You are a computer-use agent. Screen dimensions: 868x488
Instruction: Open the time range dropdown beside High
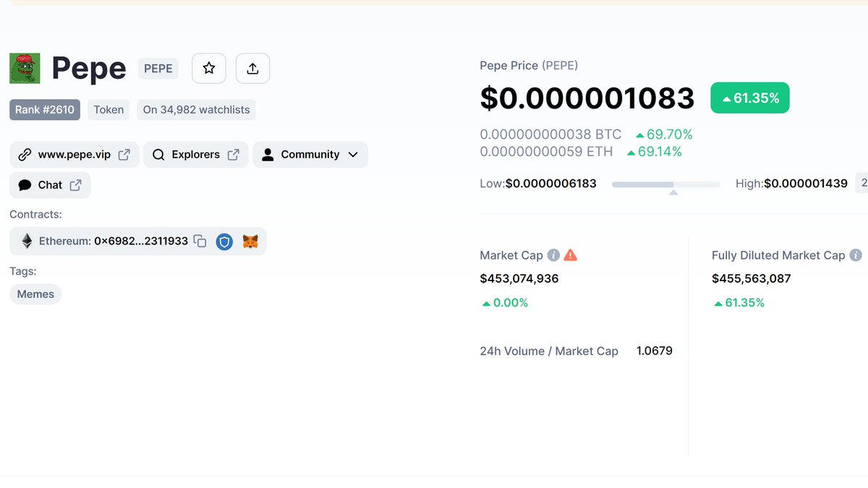(862, 183)
